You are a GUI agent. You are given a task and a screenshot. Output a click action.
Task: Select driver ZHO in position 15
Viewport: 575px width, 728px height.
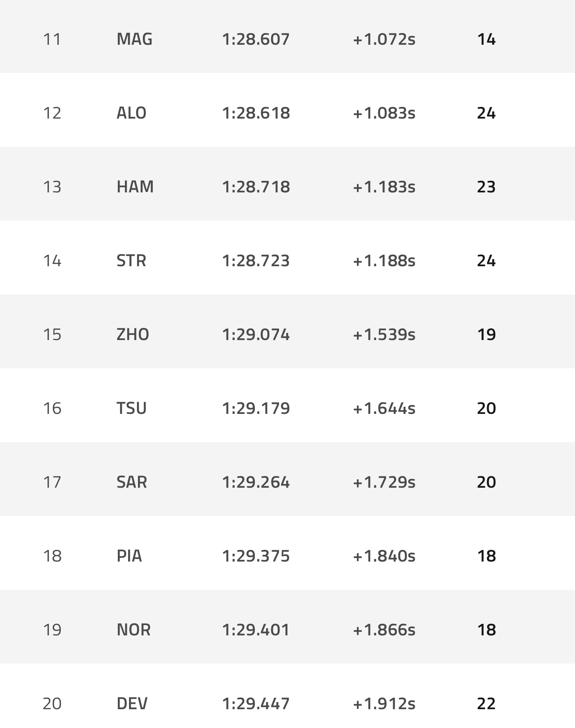[133, 335]
